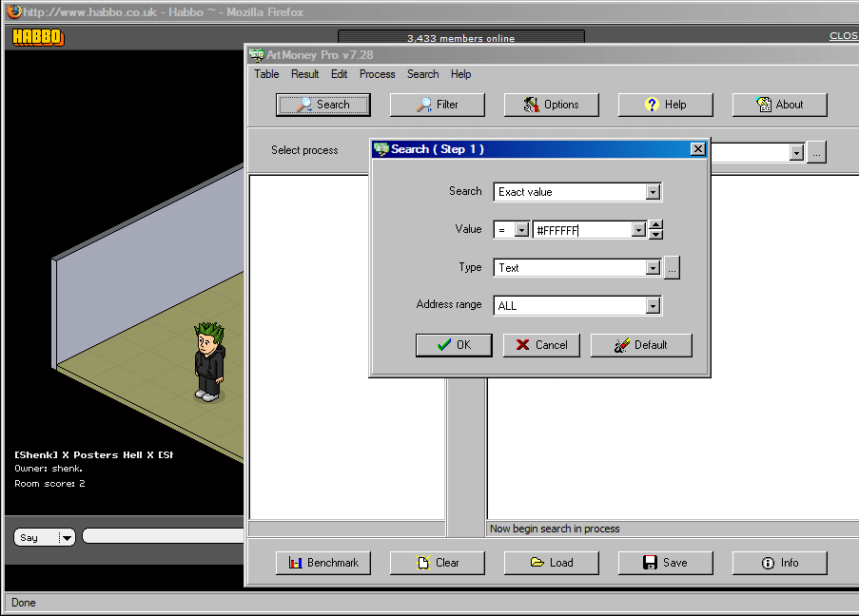
Task: Run the Benchmark in ArtMoney
Action: 323,563
